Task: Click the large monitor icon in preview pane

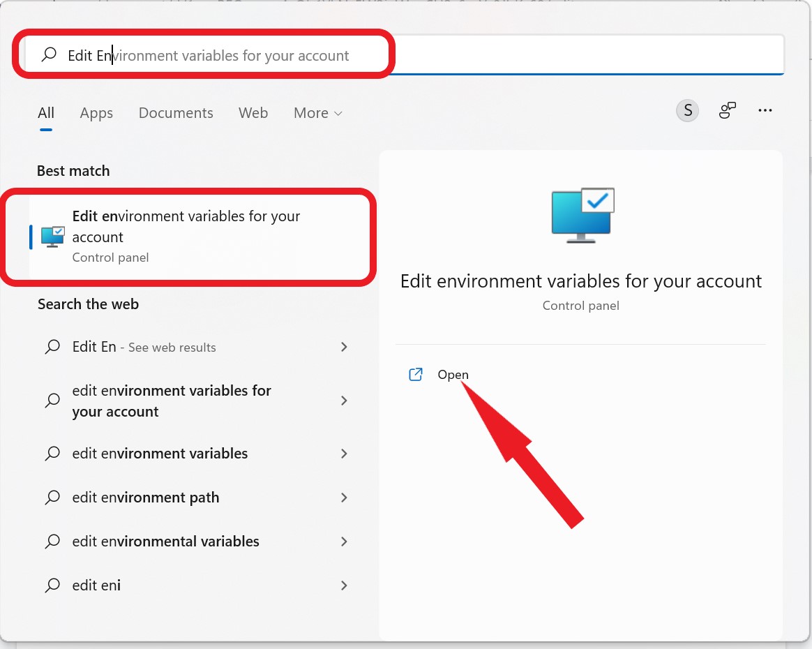Action: pos(582,214)
